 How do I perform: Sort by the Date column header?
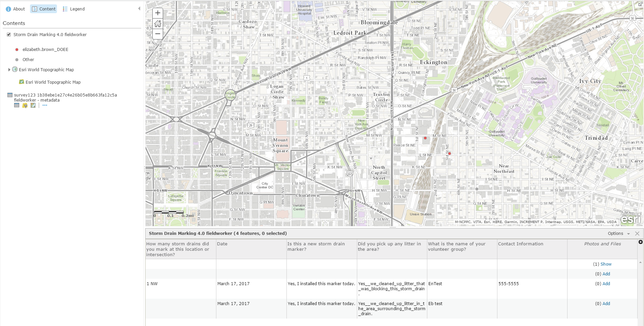tap(251, 249)
